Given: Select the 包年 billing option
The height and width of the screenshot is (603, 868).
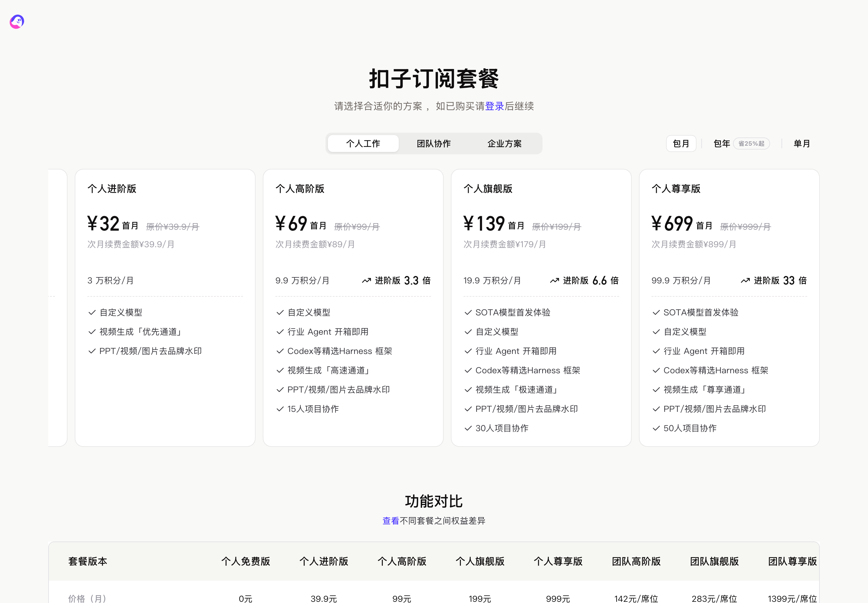Looking at the screenshot, I should coord(722,144).
